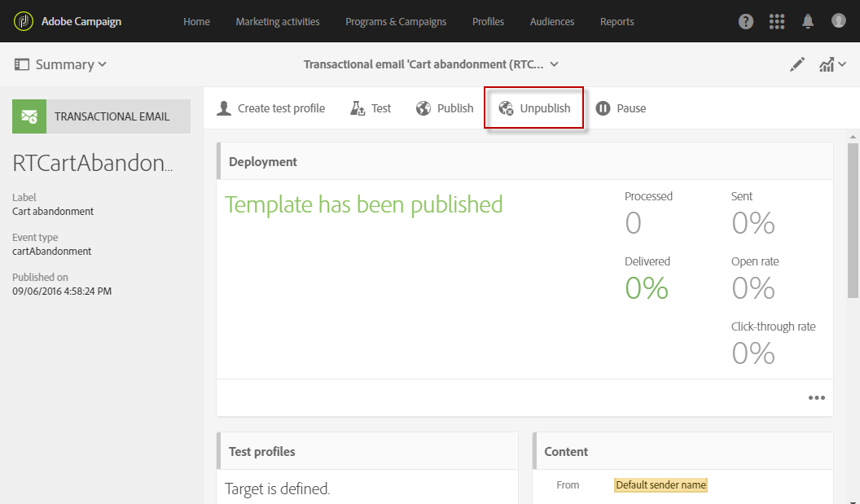The image size is (860, 504).
Task: Open the Audiences menu
Action: pyautogui.click(x=552, y=22)
